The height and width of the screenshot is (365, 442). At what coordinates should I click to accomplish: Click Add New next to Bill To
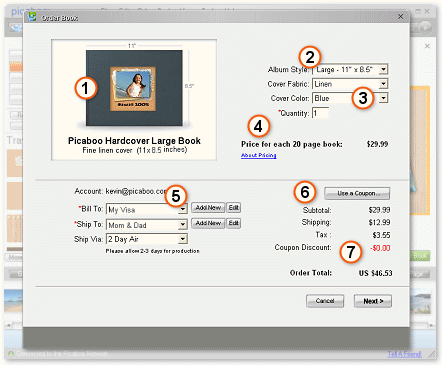point(208,208)
